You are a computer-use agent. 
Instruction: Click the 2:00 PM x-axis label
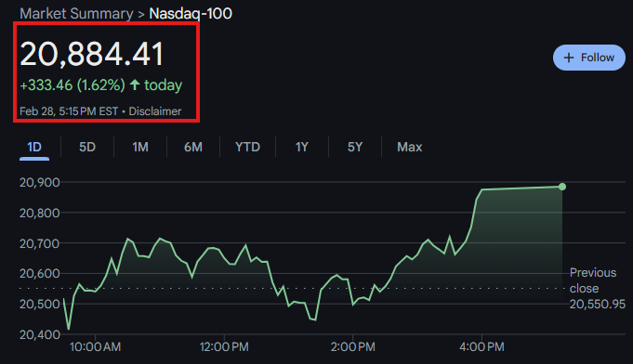pos(353,347)
